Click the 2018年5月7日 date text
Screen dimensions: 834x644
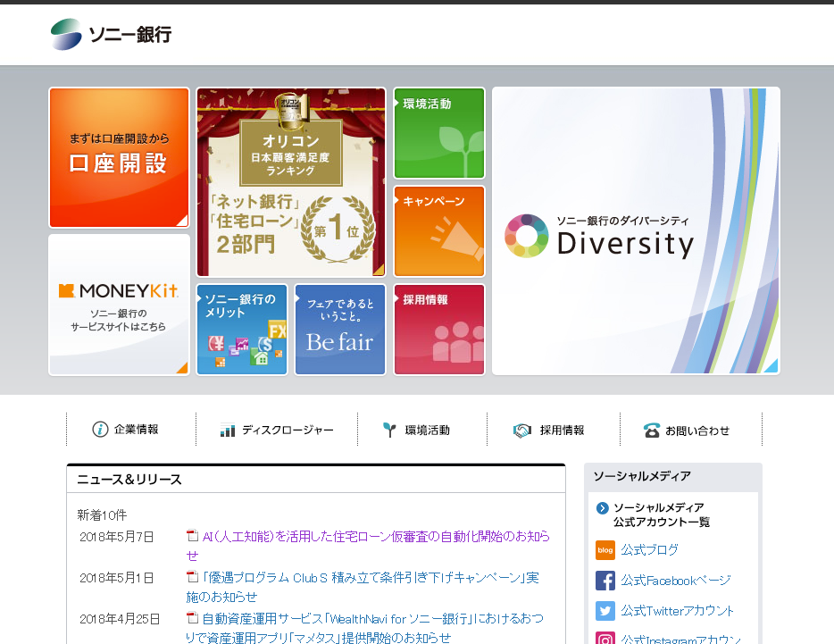tap(116, 537)
